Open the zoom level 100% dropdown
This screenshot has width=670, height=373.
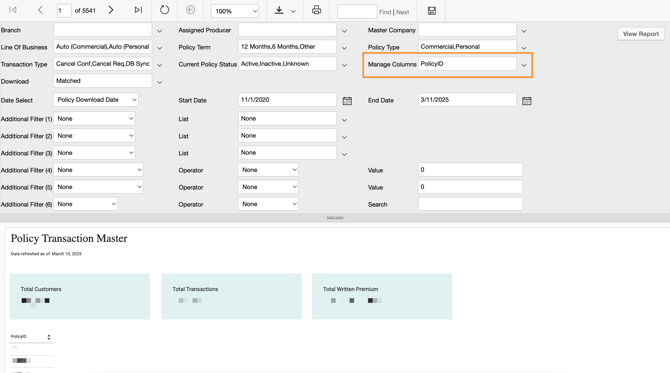coord(235,11)
